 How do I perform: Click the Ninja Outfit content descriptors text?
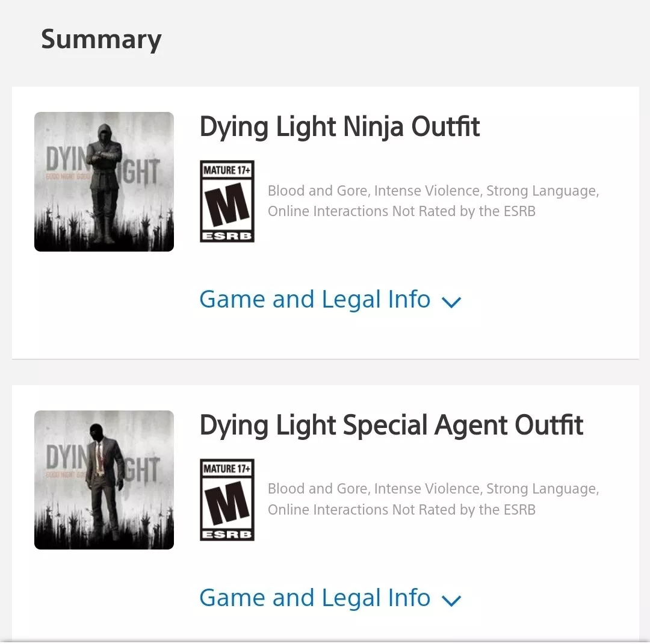pos(433,200)
